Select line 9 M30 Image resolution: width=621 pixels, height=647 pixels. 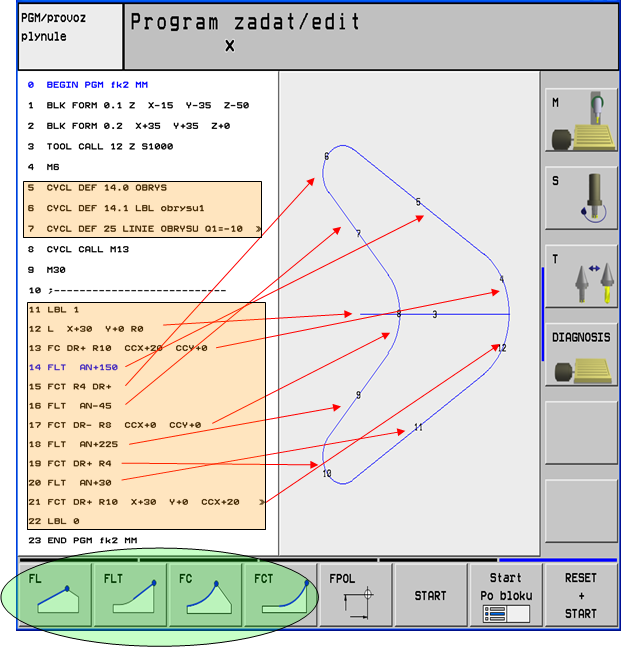47,270
